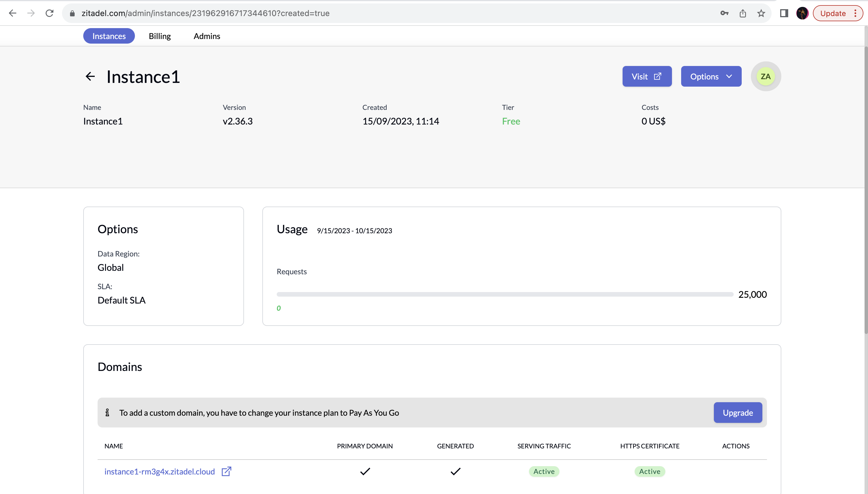Click the Requests usage progress bar
This screenshot has height=494, width=868.
505,294
